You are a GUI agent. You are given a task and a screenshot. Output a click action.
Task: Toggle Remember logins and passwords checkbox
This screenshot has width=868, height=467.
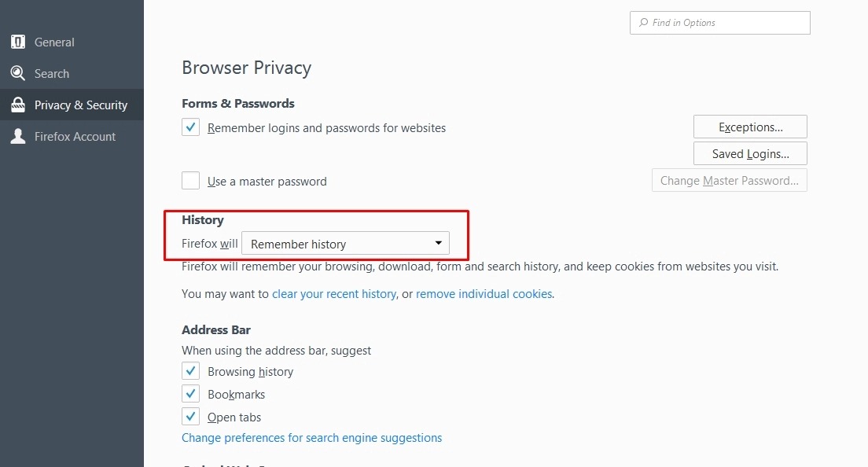pos(190,127)
